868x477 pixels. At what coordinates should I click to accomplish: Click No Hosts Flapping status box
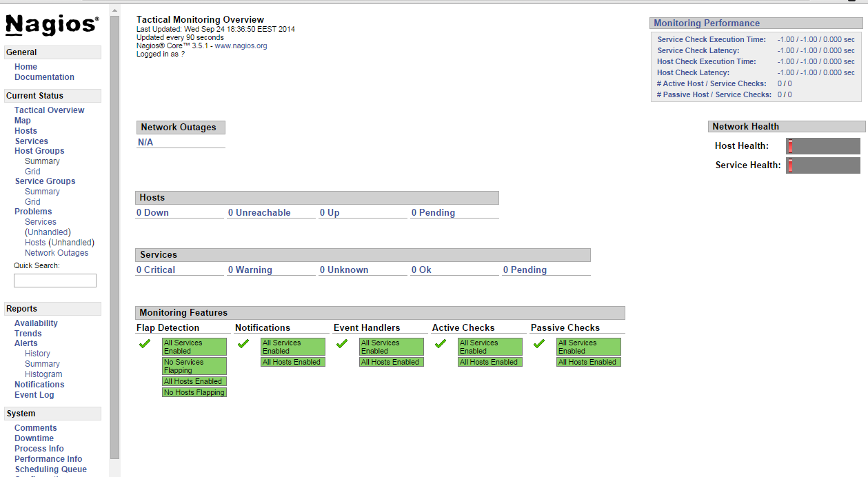click(x=194, y=392)
